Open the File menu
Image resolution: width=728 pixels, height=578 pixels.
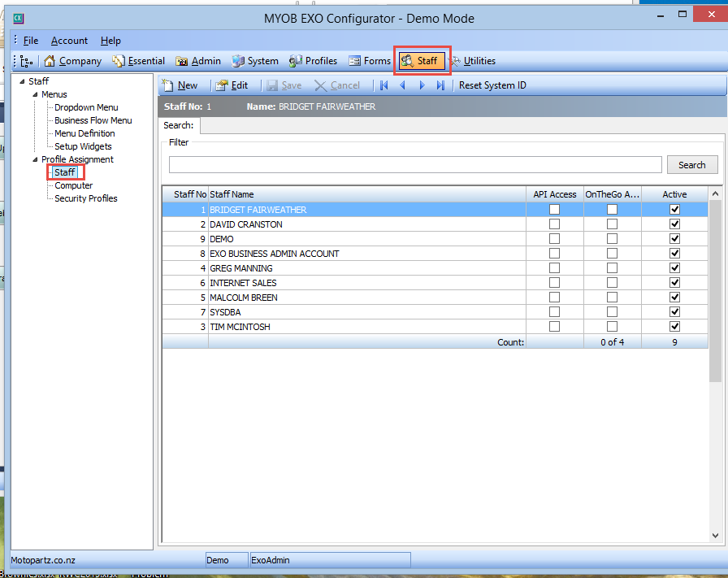point(31,41)
